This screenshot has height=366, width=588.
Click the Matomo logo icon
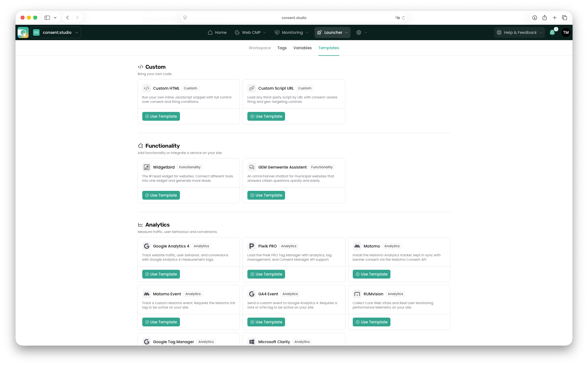pos(357,246)
